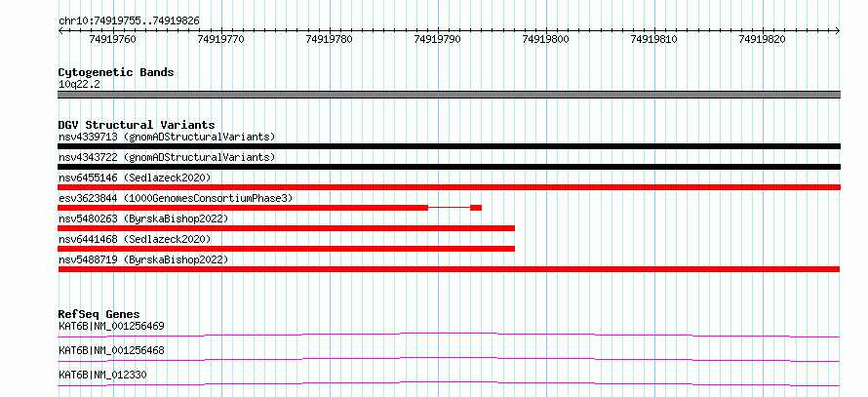Click the nsv5488719 ByrskaBishop2022 label
The image size is (868, 397).
(142, 259)
